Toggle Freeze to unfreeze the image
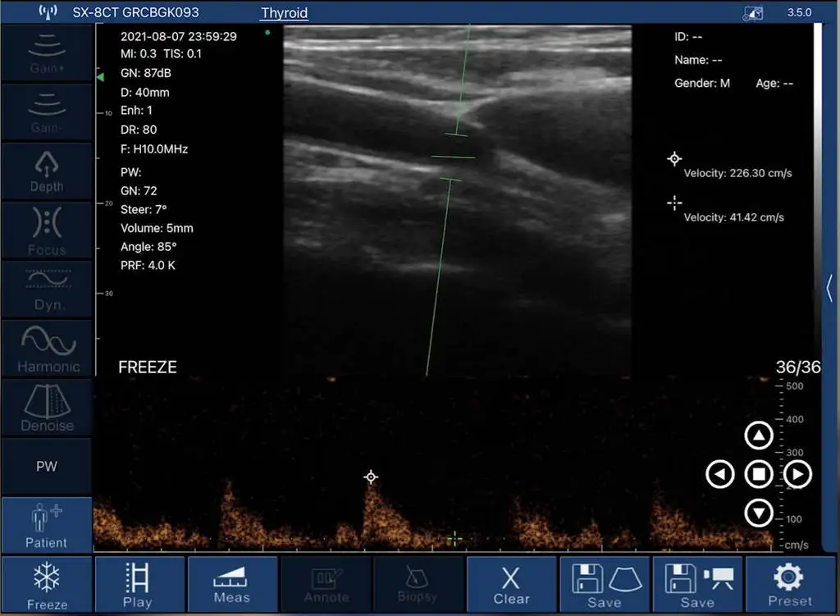The width and height of the screenshot is (840, 616). [x=47, y=583]
